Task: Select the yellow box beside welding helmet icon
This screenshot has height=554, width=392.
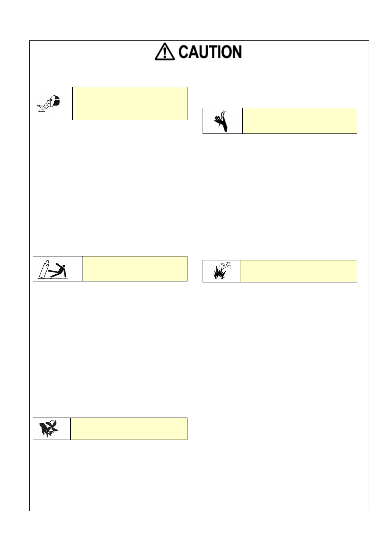Action: pos(130,103)
